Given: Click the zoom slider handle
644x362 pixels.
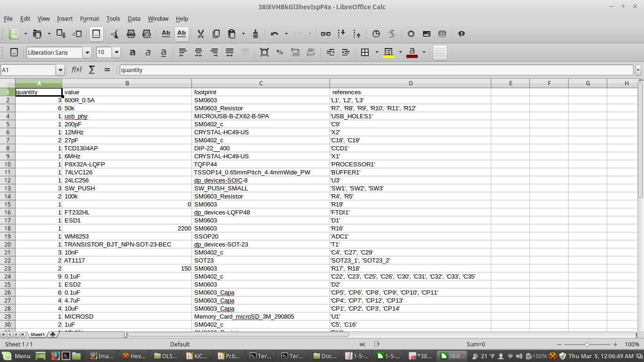Looking at the screenshot, I should (x=586, y=345).
